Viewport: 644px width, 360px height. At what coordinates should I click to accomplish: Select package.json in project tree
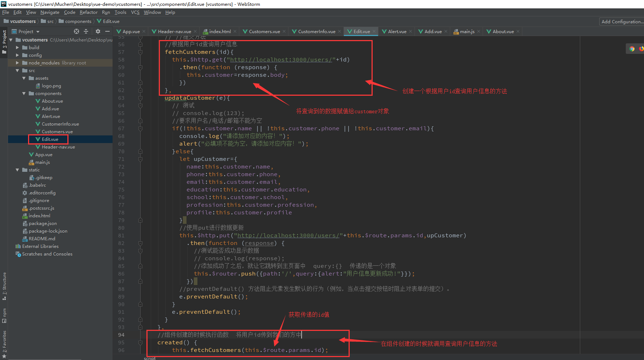click(x=43, y=223)
